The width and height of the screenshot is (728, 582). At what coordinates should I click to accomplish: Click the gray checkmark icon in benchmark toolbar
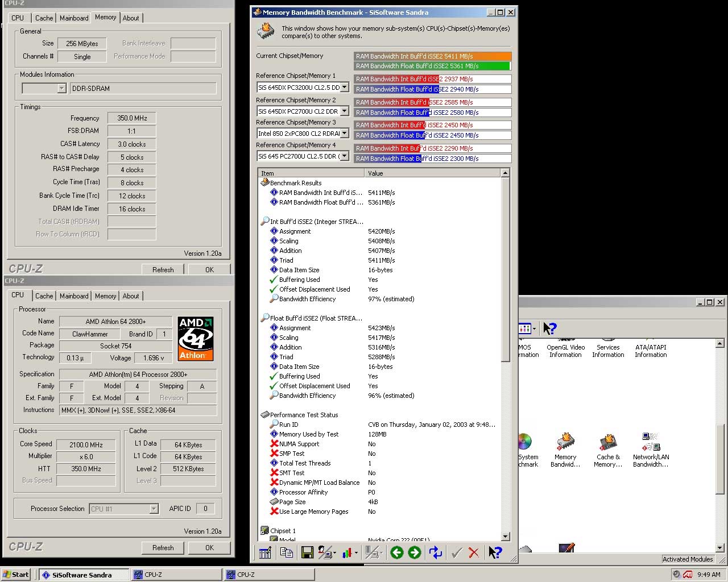click(456, 552)
